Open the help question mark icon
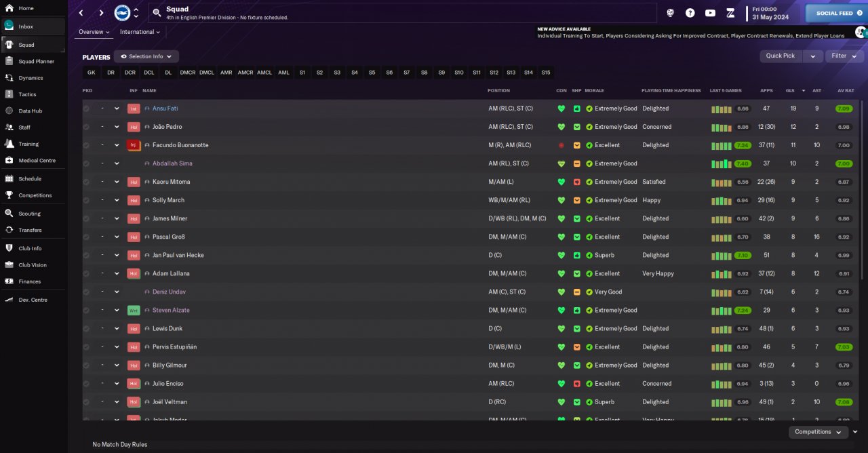The image size is (868, 453). (x=690, y=13)
